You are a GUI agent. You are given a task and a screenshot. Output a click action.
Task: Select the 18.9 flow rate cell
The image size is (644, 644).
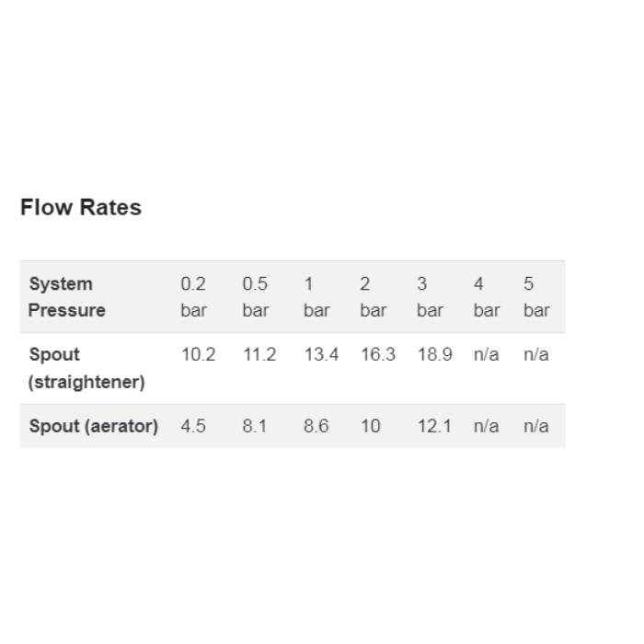[434, 354]
